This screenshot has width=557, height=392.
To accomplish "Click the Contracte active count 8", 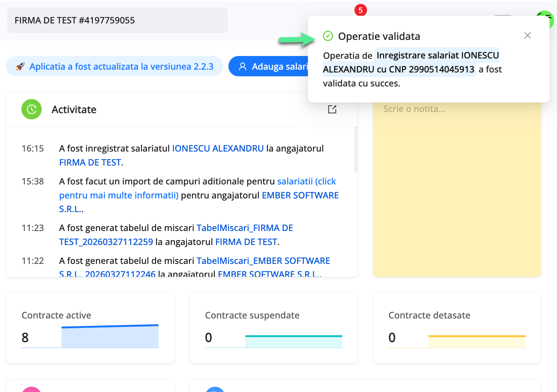I will pos(25,337).
